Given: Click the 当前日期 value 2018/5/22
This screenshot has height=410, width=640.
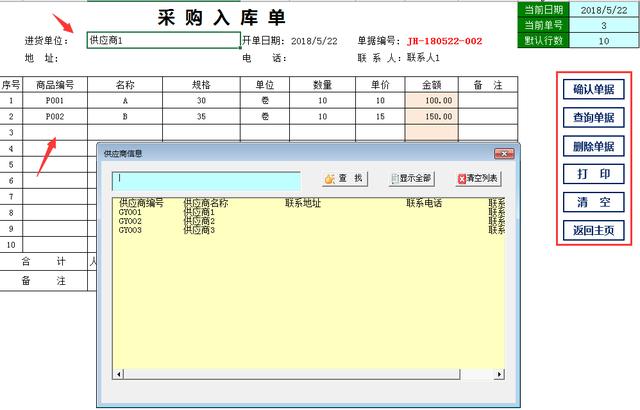Looking at the screenshot, I should coord(604,10).
